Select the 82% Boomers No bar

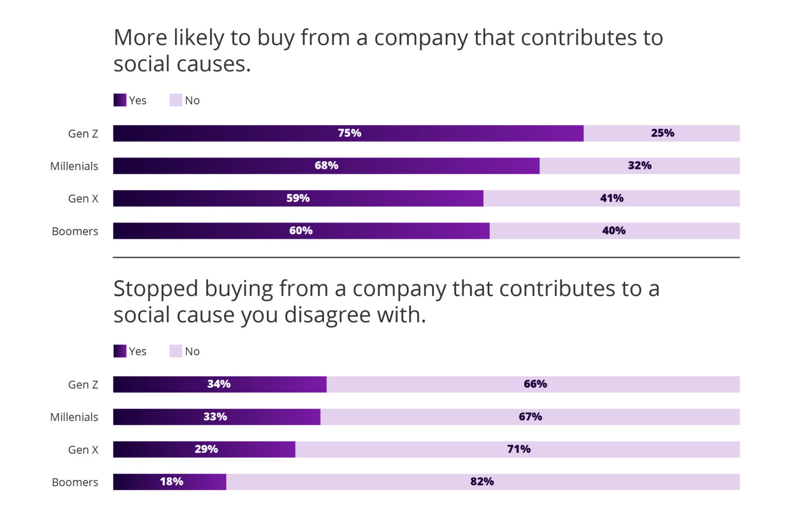click(x=483, y=482)
